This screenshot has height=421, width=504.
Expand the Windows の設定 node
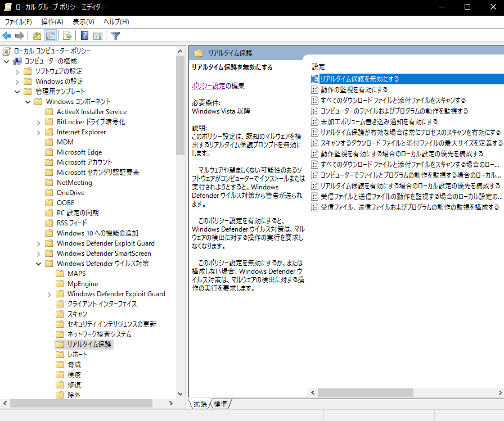click(17, 82)
